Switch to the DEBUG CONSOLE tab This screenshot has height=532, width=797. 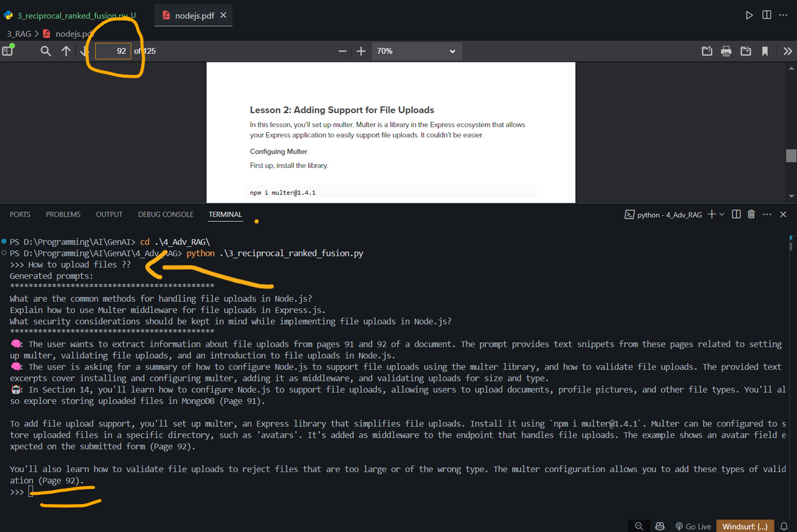[x=165, y=215]
